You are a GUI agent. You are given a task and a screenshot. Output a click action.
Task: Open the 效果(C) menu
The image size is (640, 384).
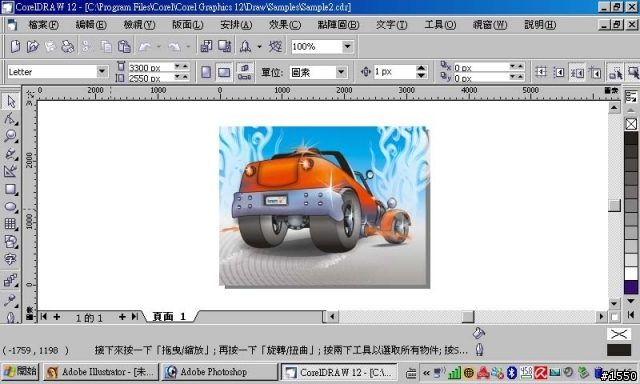click(284, 25)
